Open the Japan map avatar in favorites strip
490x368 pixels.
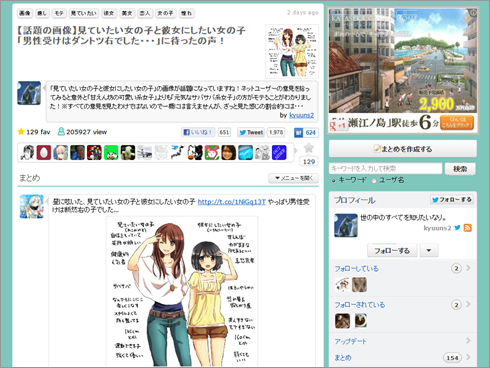click(178, 152)
